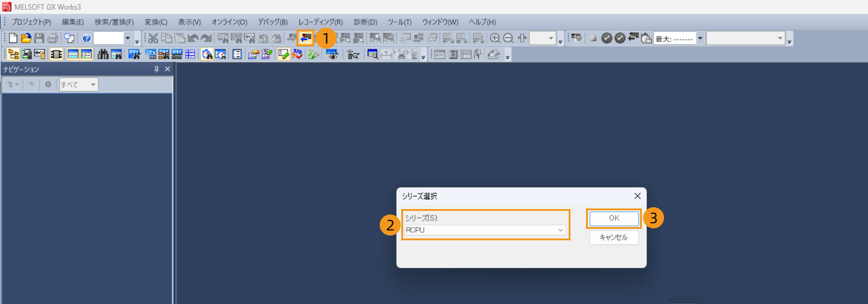Image resolution: width=868 pixels, height=304 pixels.
Task: Open the ヘルプ(H) menu
Action: point(482,22)
